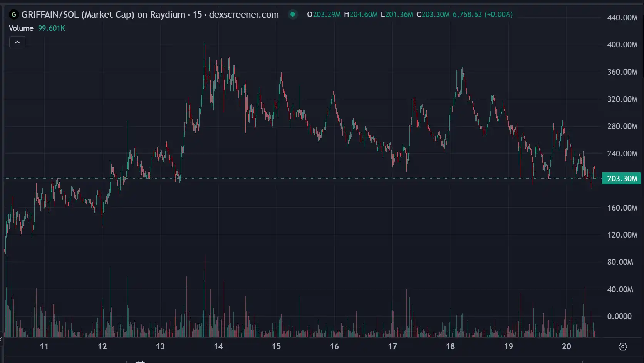Click 0.0000 label on price axis
The image size is (644, 363).
click(619, 316)
